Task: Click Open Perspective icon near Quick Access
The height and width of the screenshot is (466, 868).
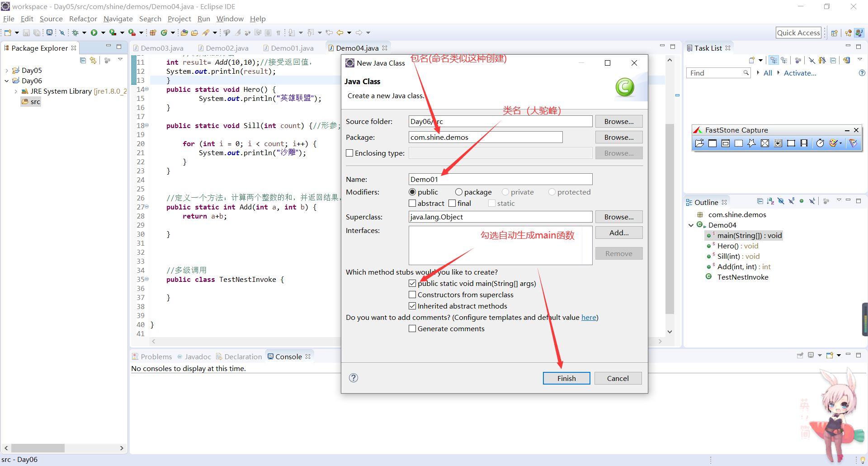Action: (835, 33)
